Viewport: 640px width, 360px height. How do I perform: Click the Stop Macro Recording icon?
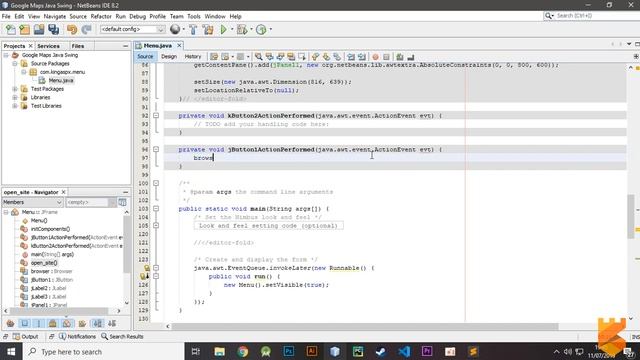386,57
